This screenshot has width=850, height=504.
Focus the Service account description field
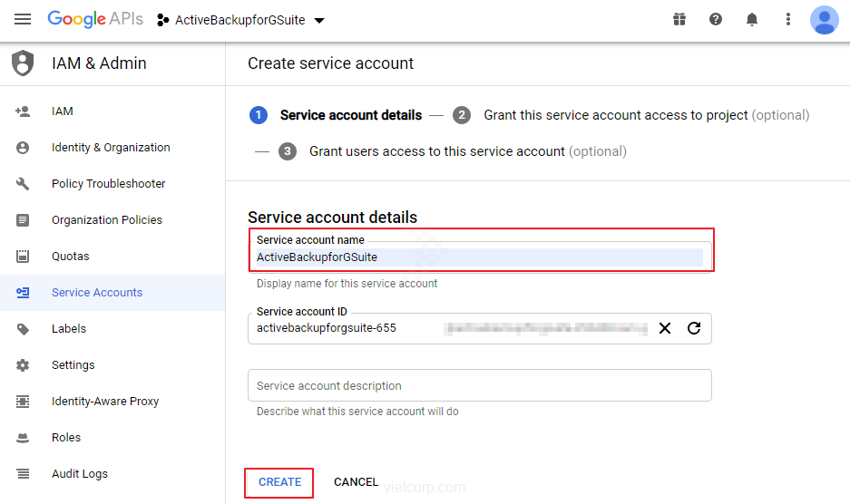tap(479, 385)
